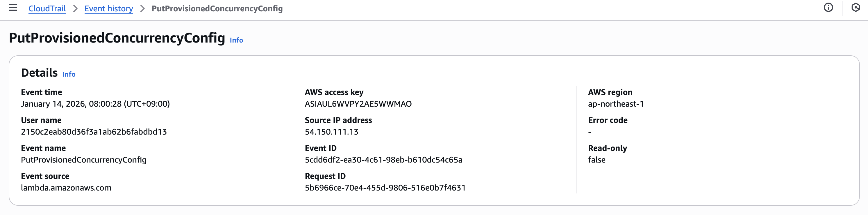Screen dimensions: 868x215
Task: Click the lambda.amazonaws.com event source value
Action: (66, 188)
